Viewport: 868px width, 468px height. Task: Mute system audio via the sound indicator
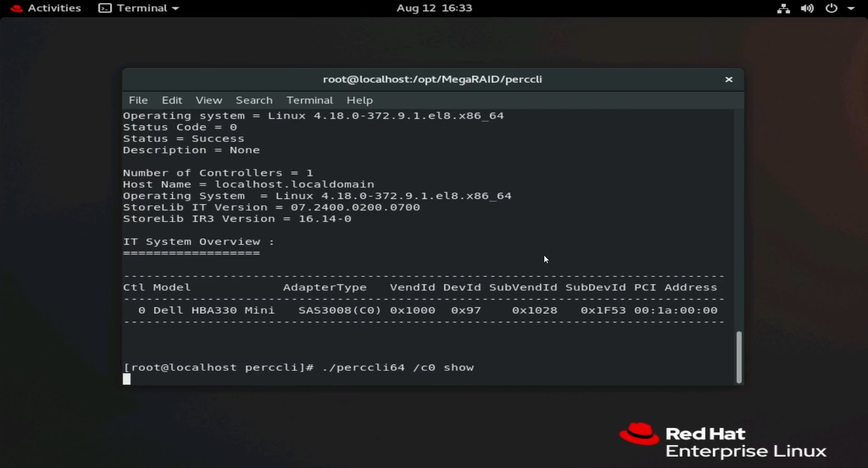pos(807,8)
